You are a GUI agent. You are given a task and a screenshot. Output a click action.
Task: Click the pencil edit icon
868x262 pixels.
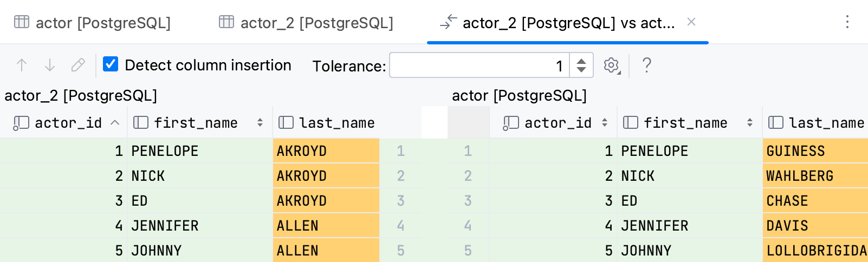coord(78,65)
